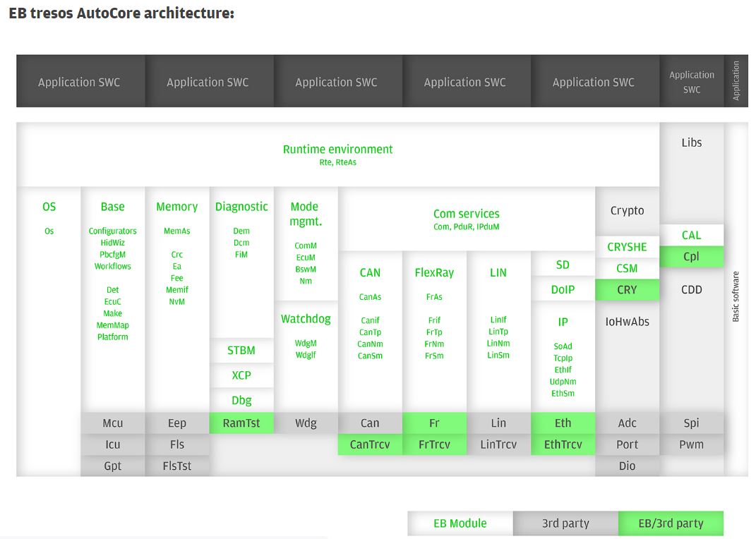The image size is (756, 539).
Task: Click the EthTrcv module box
Action: (563, 444)
